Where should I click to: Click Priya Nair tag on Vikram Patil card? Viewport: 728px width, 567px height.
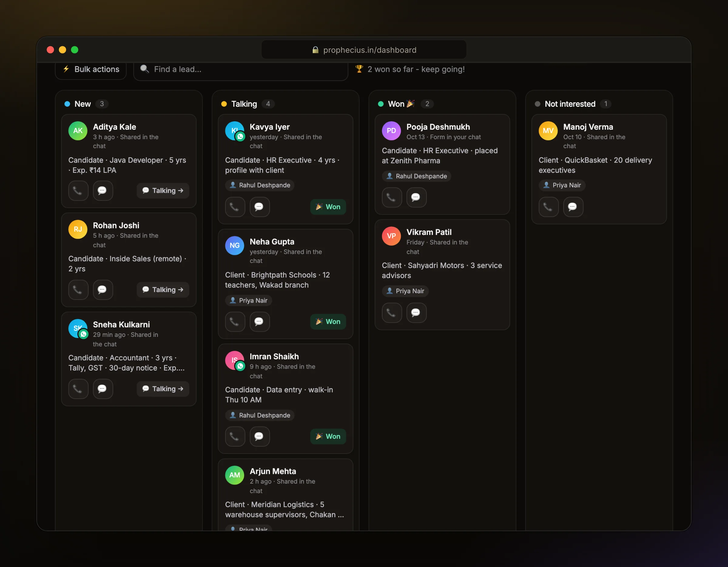pyautogui.click(x=405, y=291)
